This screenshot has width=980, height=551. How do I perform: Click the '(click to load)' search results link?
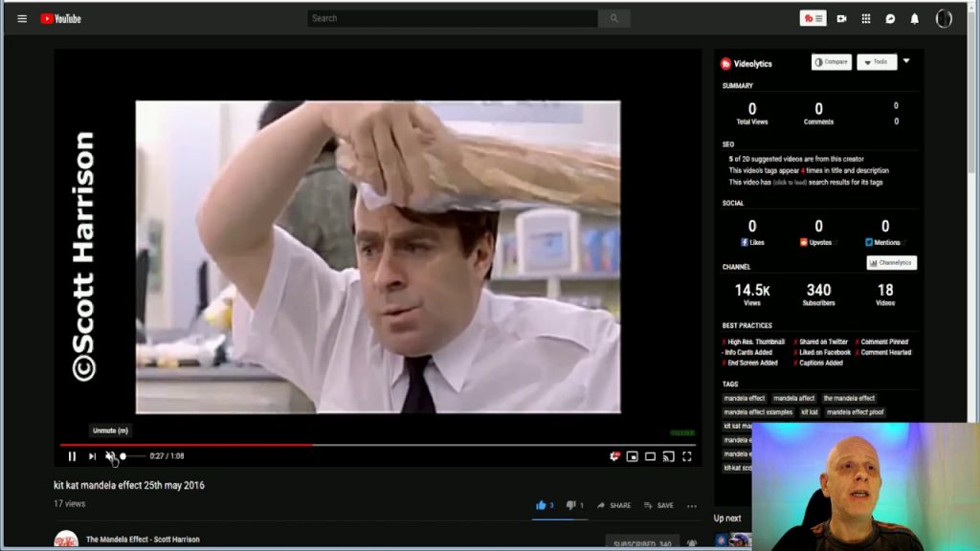(x=790, y=183)
